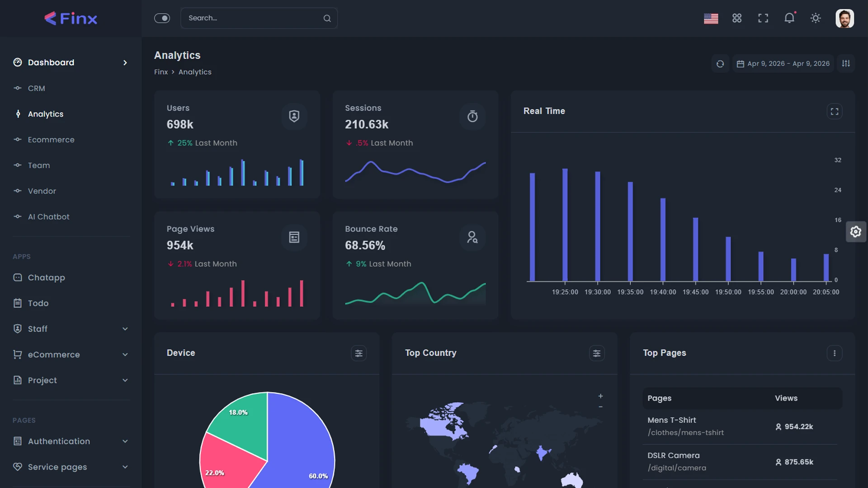Click the eCommerce cart icon
Screen dimensions: 868x488
[18, 355]
